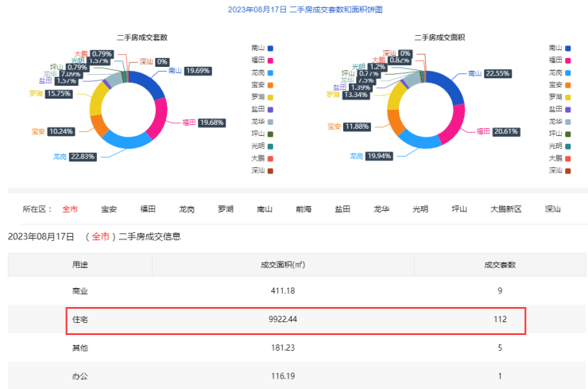Select 全市 in the district filter row
Screen dimensions: 588x389
(70, 209)
